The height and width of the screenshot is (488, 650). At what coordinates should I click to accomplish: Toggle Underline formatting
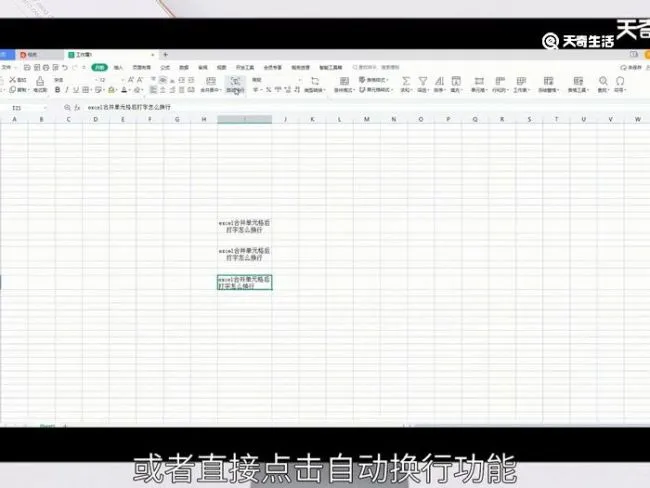pos(76,90)
